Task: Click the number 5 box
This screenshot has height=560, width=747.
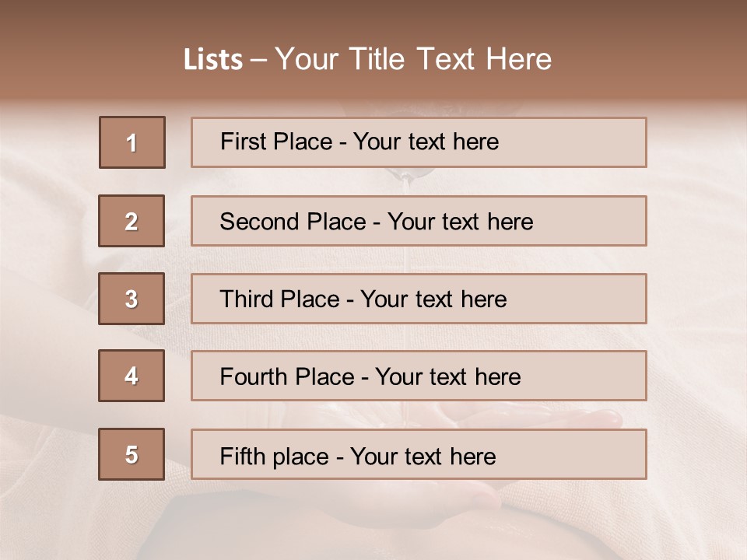Action: 132,453
